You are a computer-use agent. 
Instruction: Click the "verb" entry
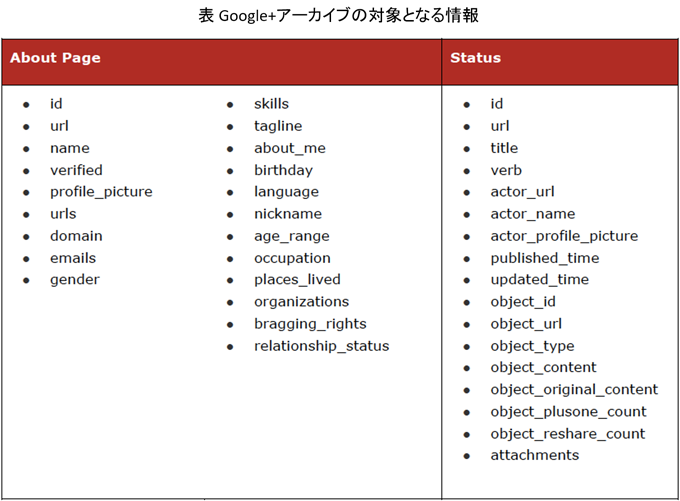tap(506, 170)
